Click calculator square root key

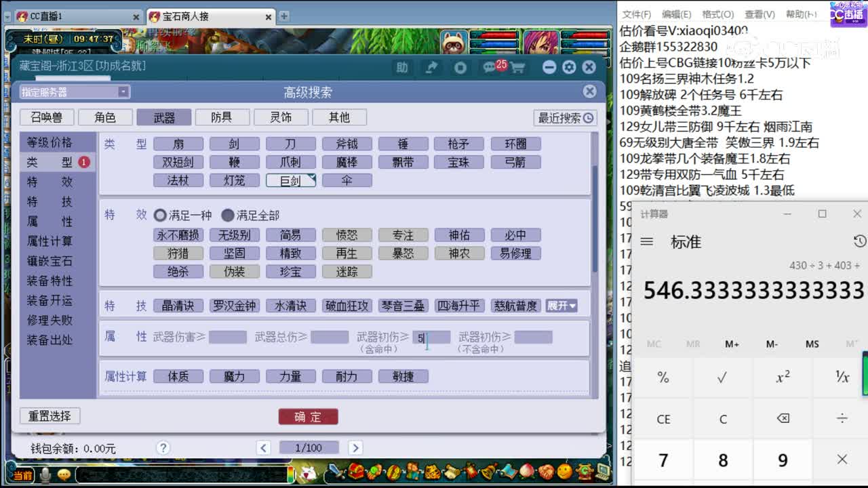pos(723,378)
